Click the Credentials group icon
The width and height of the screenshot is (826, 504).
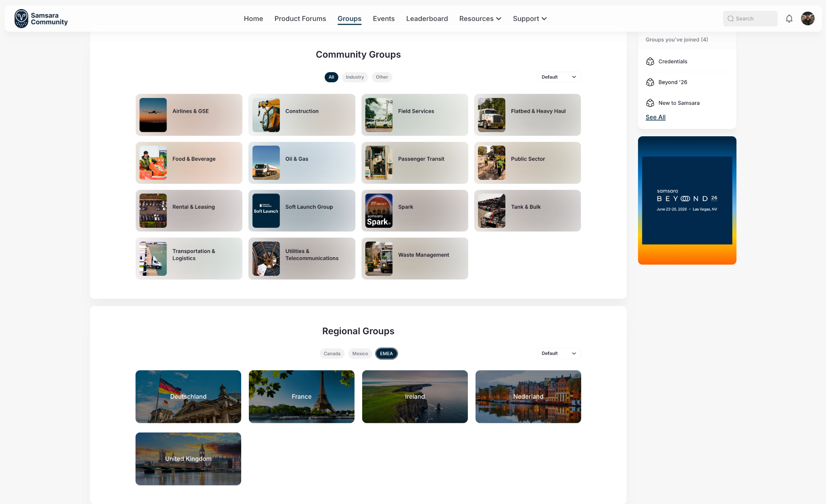point(650,61)
